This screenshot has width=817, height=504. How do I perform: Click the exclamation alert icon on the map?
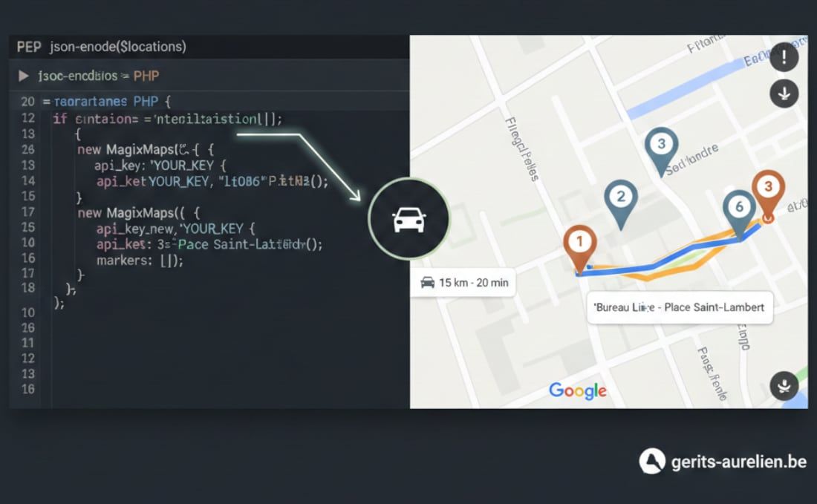point(784,57)
